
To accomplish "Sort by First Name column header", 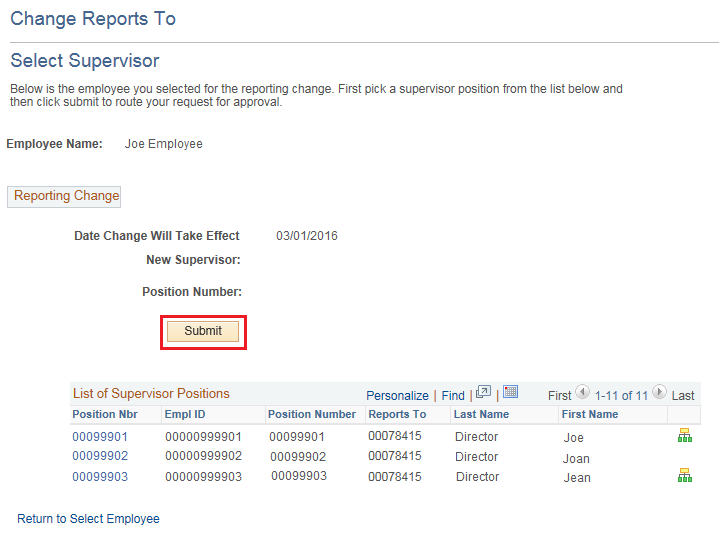I will (x=589, y=414).
